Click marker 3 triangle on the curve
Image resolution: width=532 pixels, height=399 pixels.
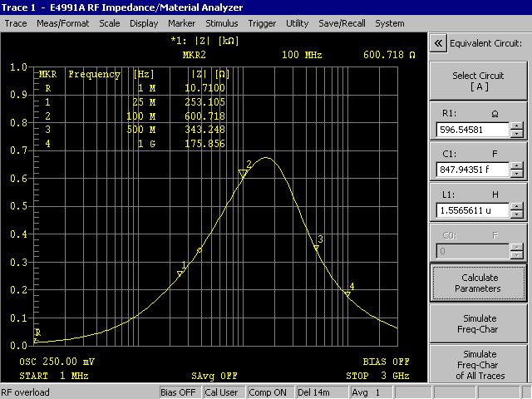click(x=316, y=248)
